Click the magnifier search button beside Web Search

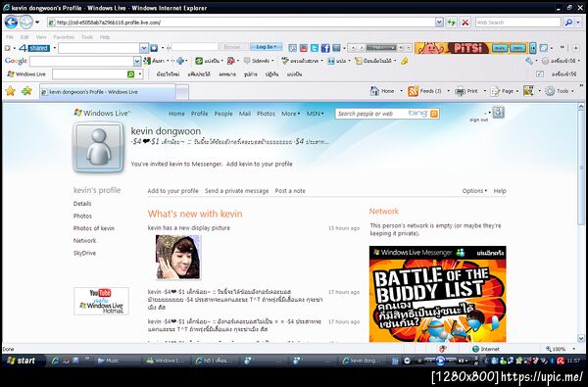pyautogui.click(x=568, y=23)
